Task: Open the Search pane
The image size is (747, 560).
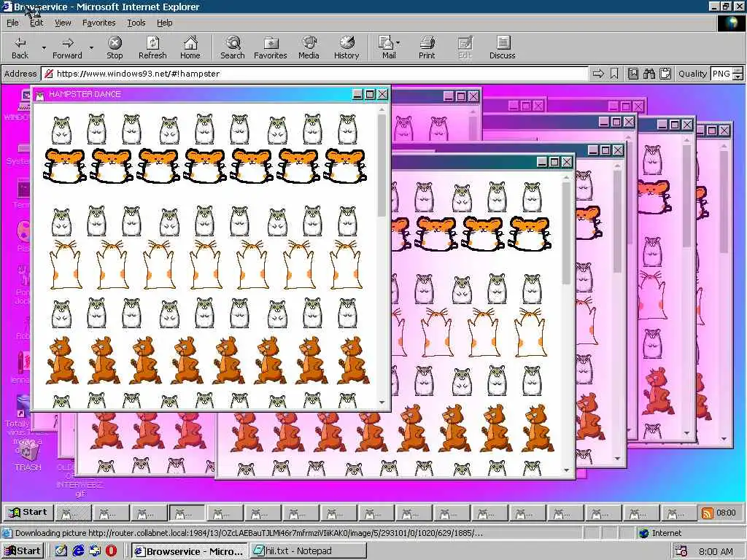Action: pos(233,47)
